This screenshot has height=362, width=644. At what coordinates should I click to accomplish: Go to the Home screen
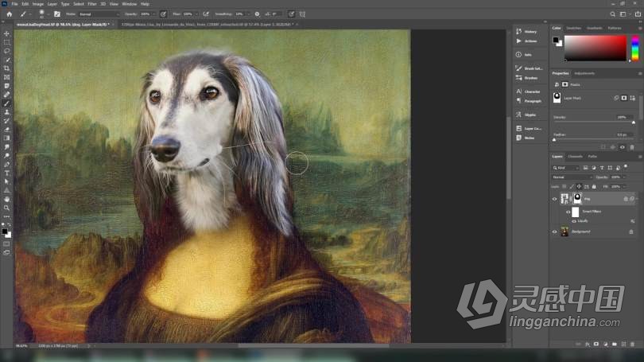coord(9,14)
